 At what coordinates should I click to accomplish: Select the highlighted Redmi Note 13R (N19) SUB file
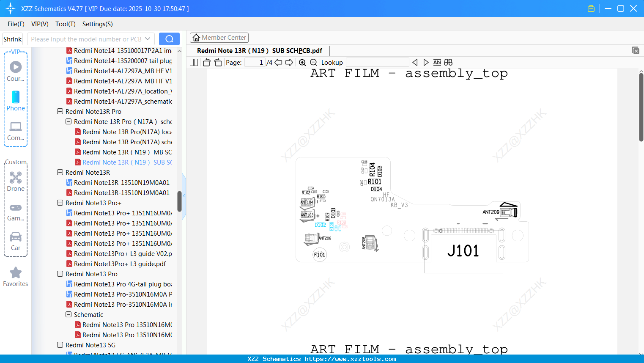coord(127,162)
